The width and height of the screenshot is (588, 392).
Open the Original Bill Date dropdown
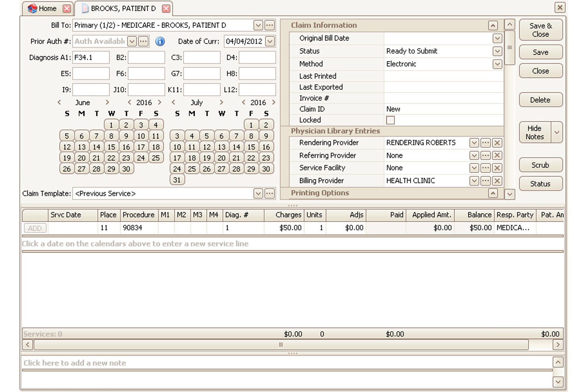point(497,39)
